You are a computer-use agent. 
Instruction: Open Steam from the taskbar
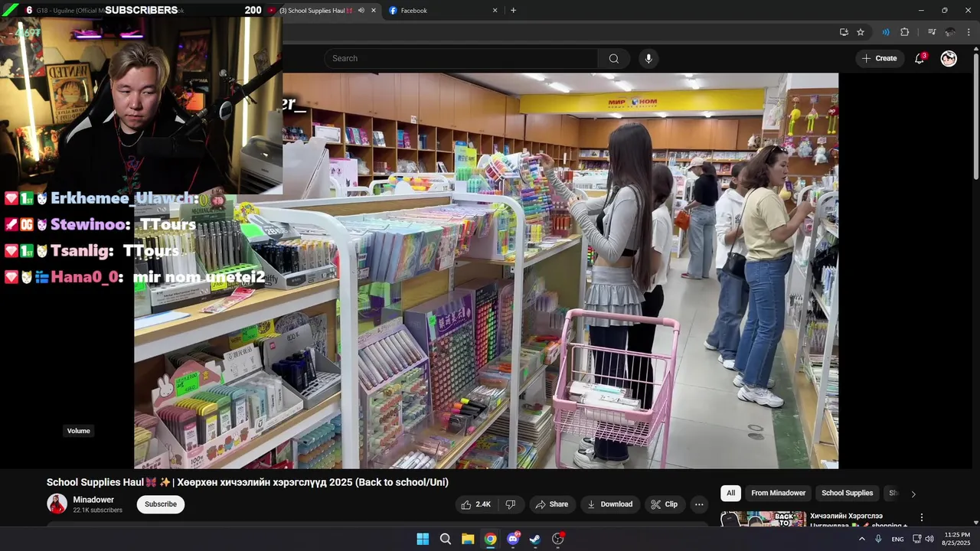[x=535, y=539]
